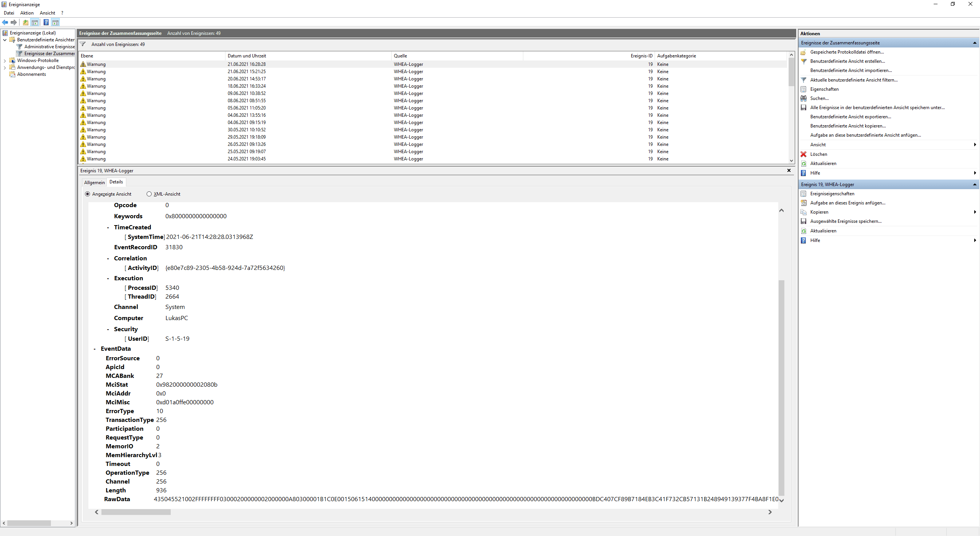Screen dimensions: 980x536
Task: Click Benutzerdefinierte Ansicht exportieren link
Action: [x=850, y=117]
